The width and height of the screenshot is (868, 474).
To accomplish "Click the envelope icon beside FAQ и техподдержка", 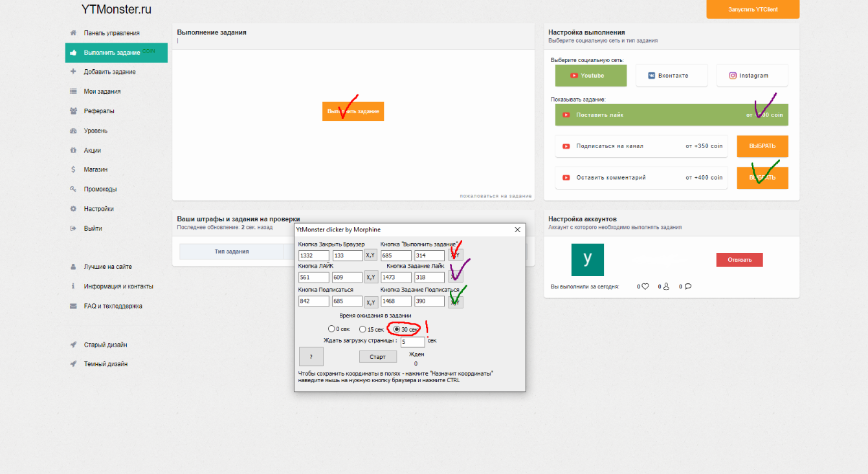I will coord(73,306).
